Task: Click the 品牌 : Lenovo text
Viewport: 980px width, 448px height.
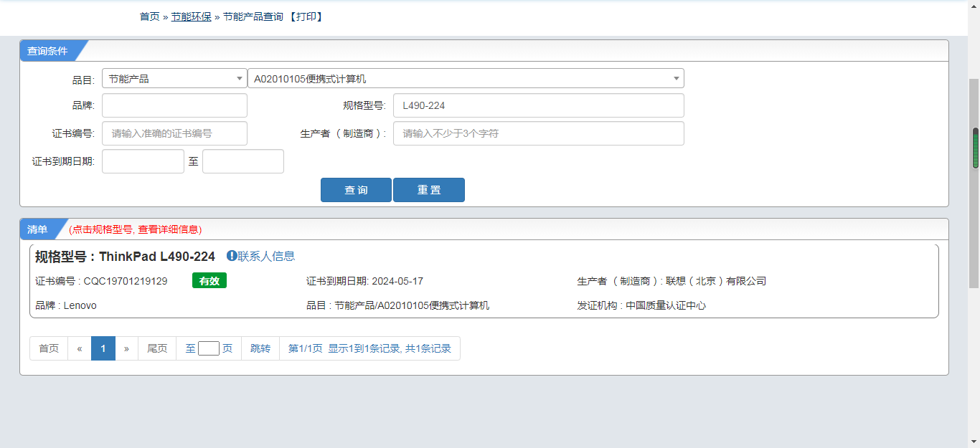Action: point(66,305)
